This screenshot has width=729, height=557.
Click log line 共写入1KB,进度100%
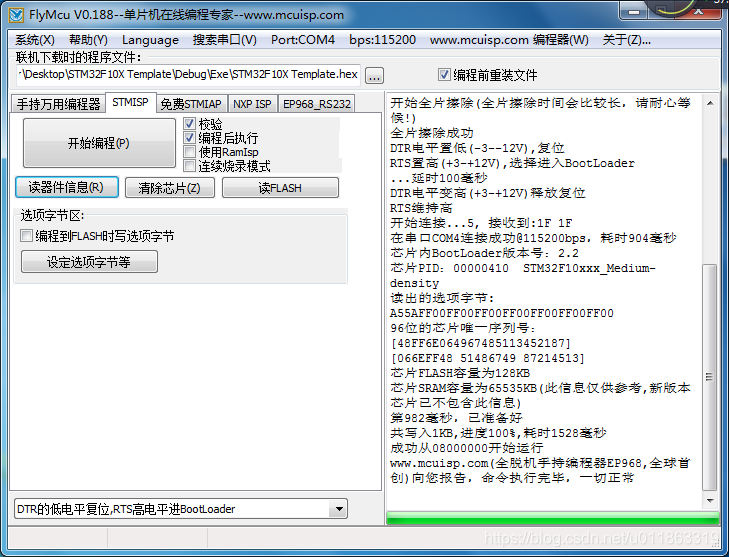click(498, 433)
